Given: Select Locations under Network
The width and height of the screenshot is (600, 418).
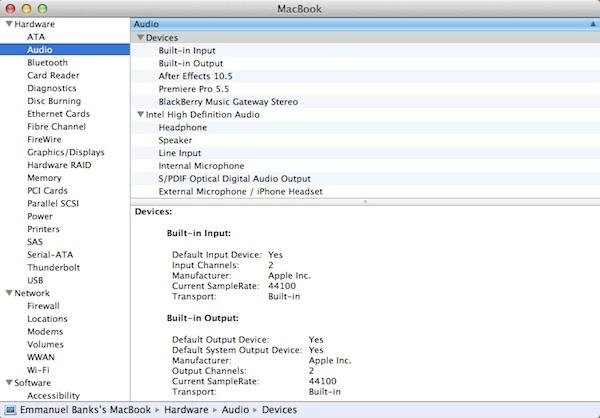Looking at the screenshot, I should click(x=47, y=318).
